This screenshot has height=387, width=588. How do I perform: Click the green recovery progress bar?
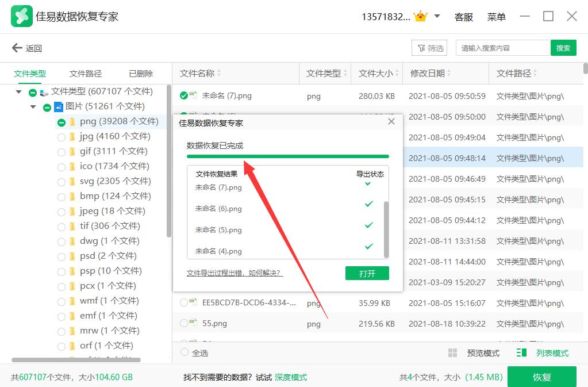coord(287,156)
